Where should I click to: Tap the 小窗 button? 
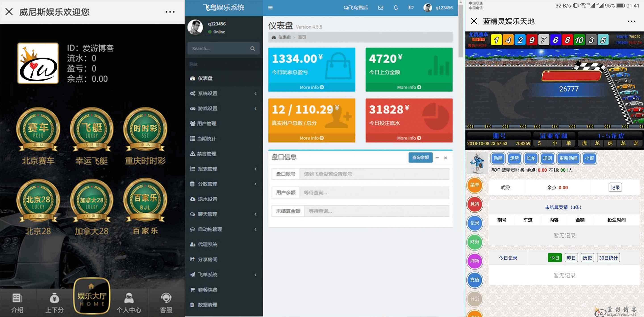pyautogui.click(x=589, y=158)
